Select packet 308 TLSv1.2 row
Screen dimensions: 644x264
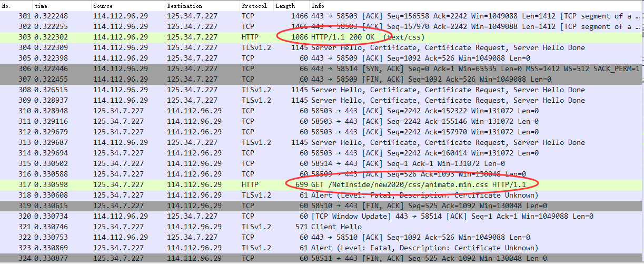coord(322,90)
